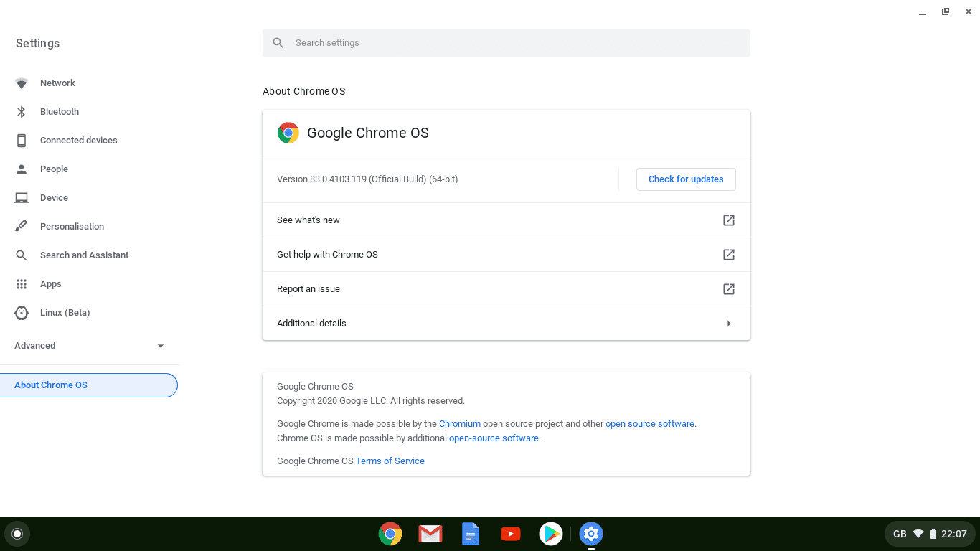This screenshot has height=551, width=980.
Task: Click the Chromium open source project link
Action: tap(460, 423)
